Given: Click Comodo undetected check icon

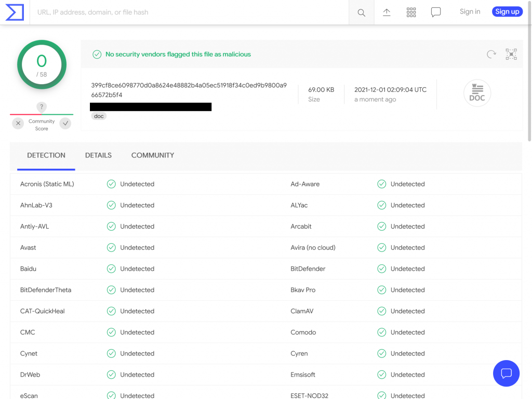Looking at the screenshot, I should tap(382, 332).
